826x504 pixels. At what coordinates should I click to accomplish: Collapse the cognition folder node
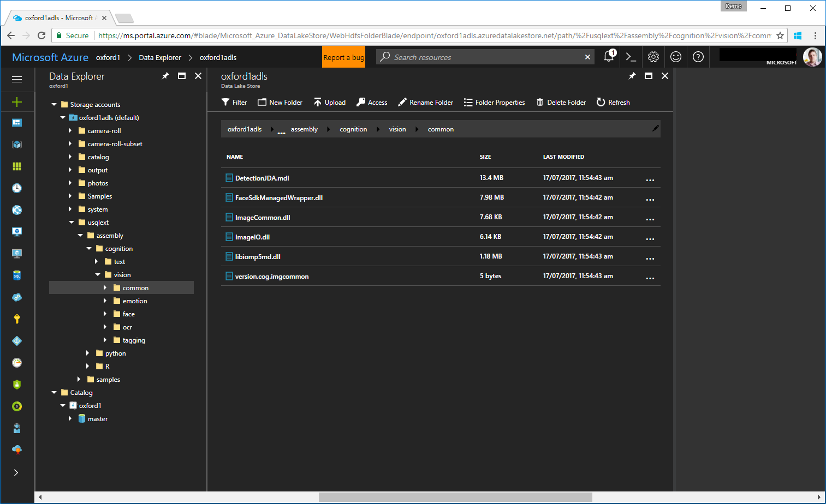[89, 248]
